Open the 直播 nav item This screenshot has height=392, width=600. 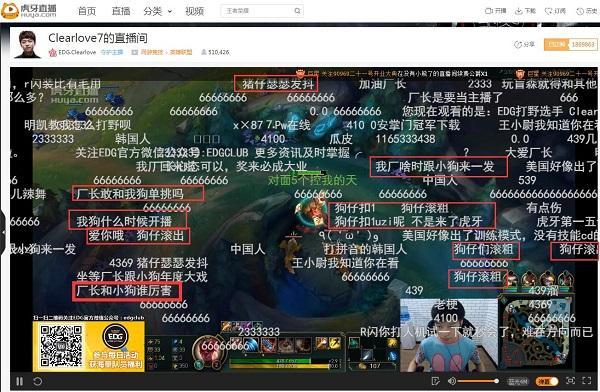121,11
